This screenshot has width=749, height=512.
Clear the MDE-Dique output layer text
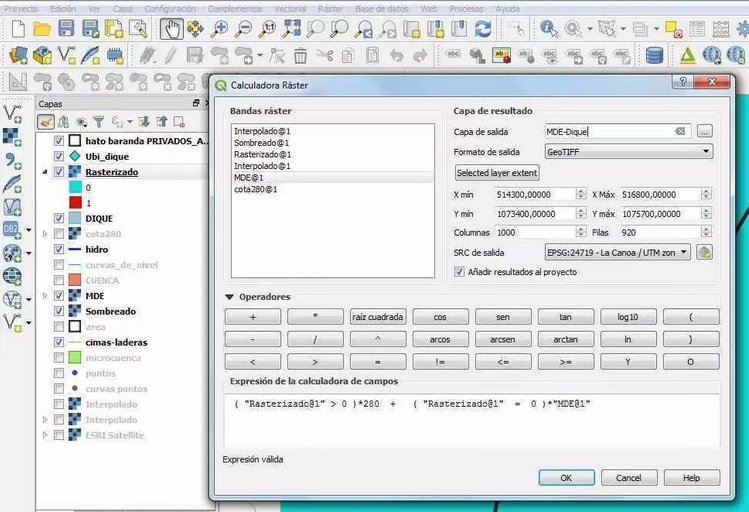[x=680, y=131]
